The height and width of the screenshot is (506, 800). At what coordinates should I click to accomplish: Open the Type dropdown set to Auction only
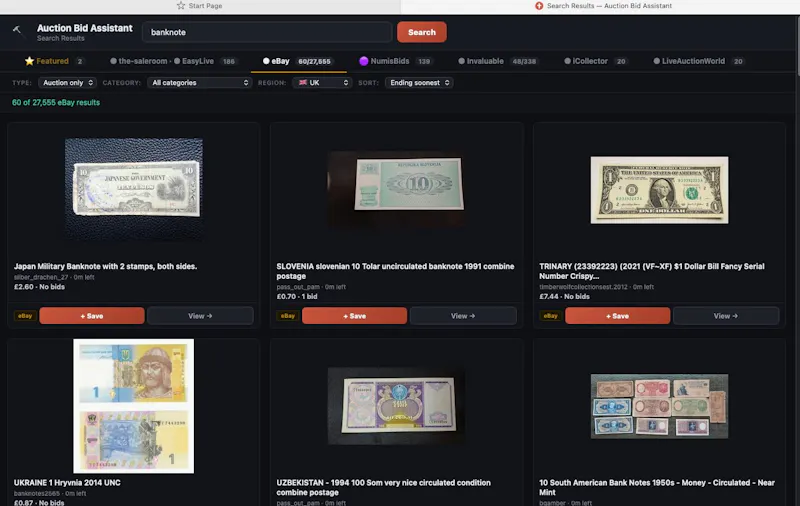67,83
